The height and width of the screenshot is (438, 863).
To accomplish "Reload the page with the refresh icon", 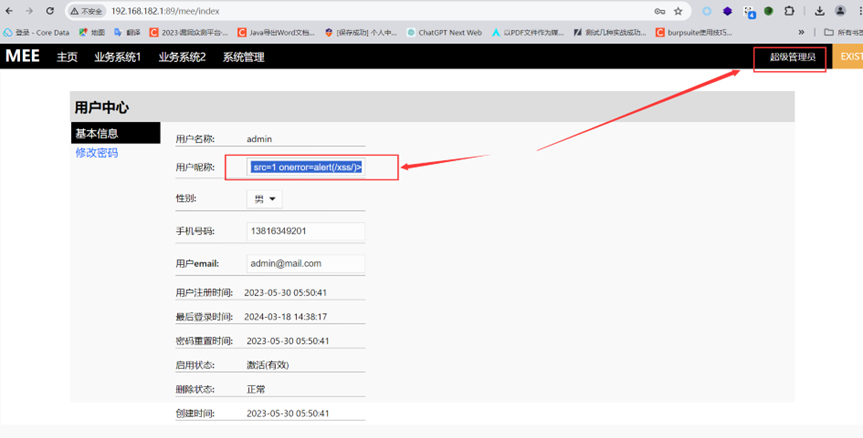I will tap(50, 11).
